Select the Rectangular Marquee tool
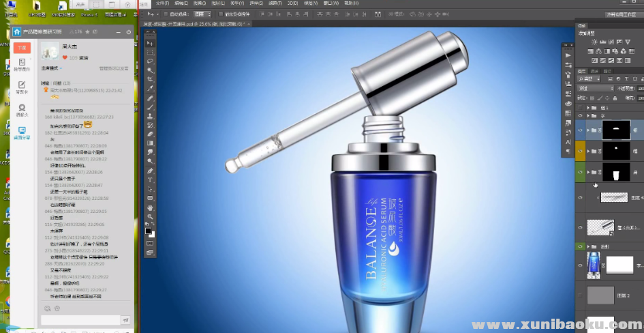The image size is (644, 333). pyautogui.click(x=151, y=52)
